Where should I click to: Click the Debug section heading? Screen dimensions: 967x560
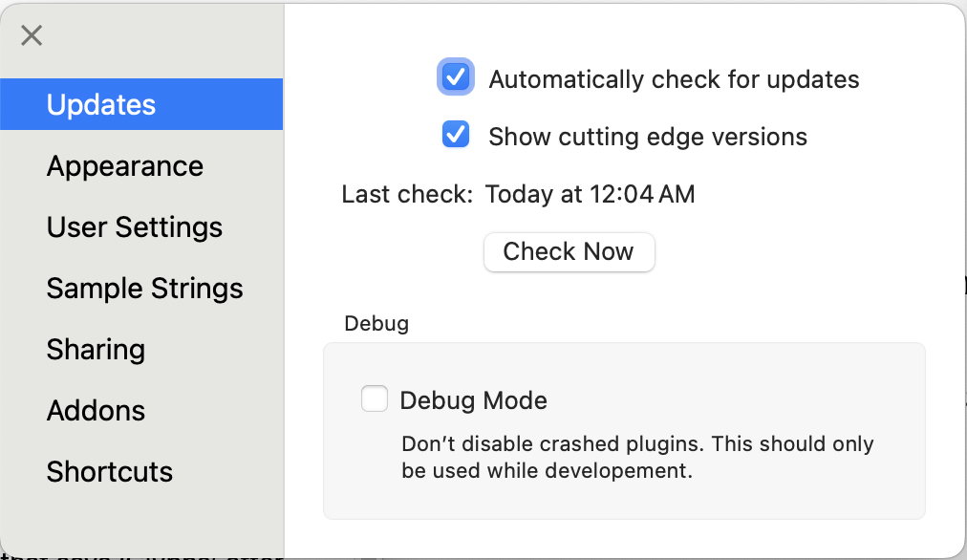coord(376,324)
